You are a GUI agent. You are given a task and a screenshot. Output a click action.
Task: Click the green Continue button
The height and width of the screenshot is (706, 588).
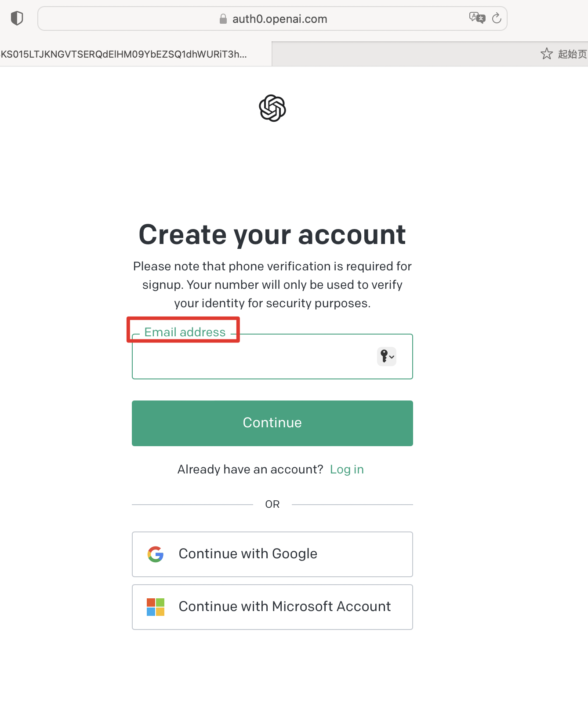(272, 423)
